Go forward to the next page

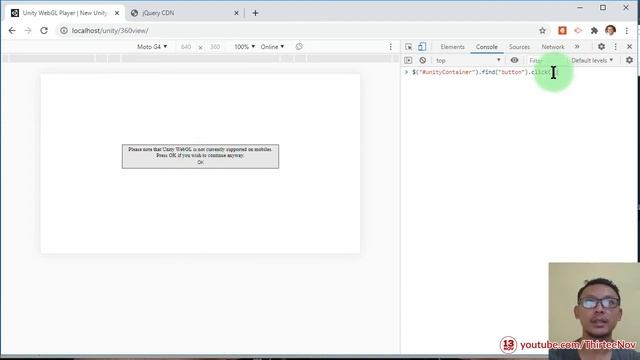28,31
